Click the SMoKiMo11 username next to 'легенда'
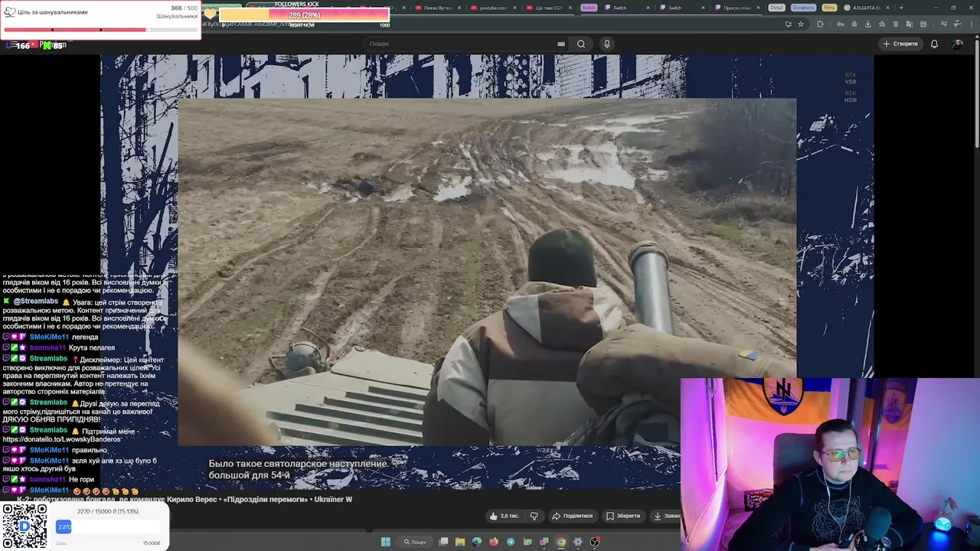 click(x=49, y=337)
